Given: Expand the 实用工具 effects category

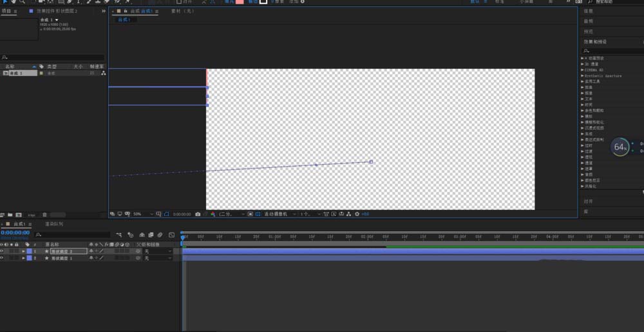Looking at the screenshot, I should (582, 81).
